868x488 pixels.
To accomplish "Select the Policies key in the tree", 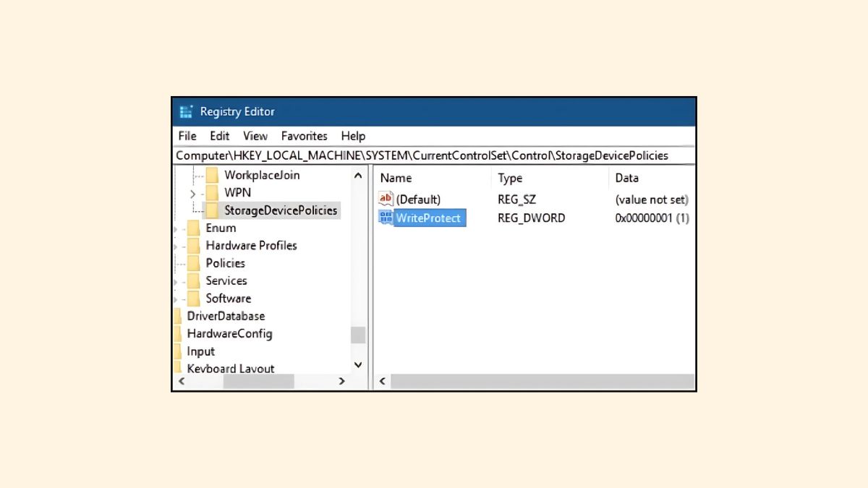I will click(x=225, y=263).
